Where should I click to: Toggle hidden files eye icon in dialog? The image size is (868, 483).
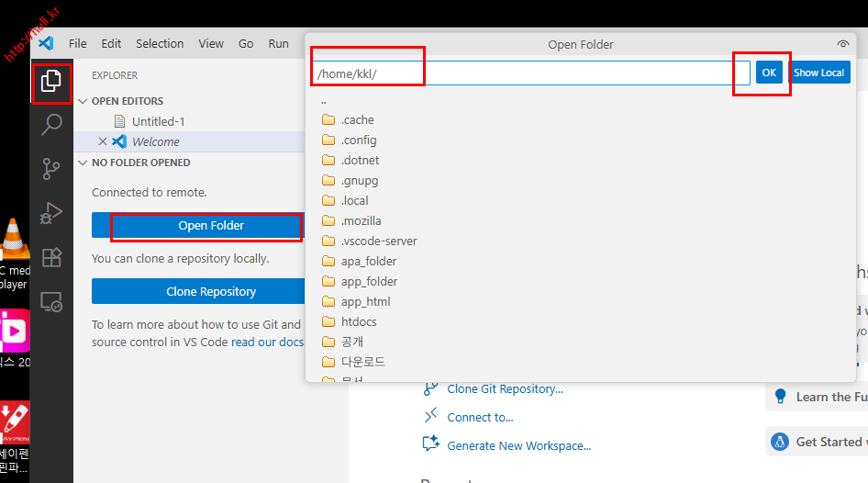click(x=843, y=44)
